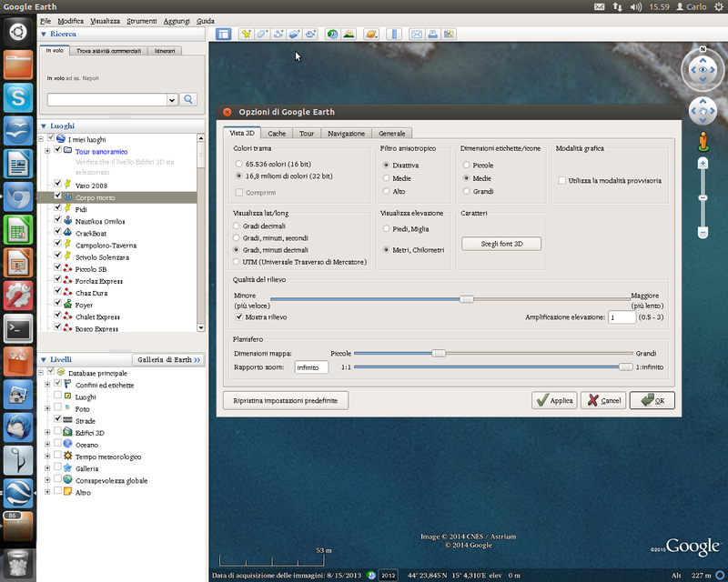Select Alto anisotropic filter

coord(386,191)
